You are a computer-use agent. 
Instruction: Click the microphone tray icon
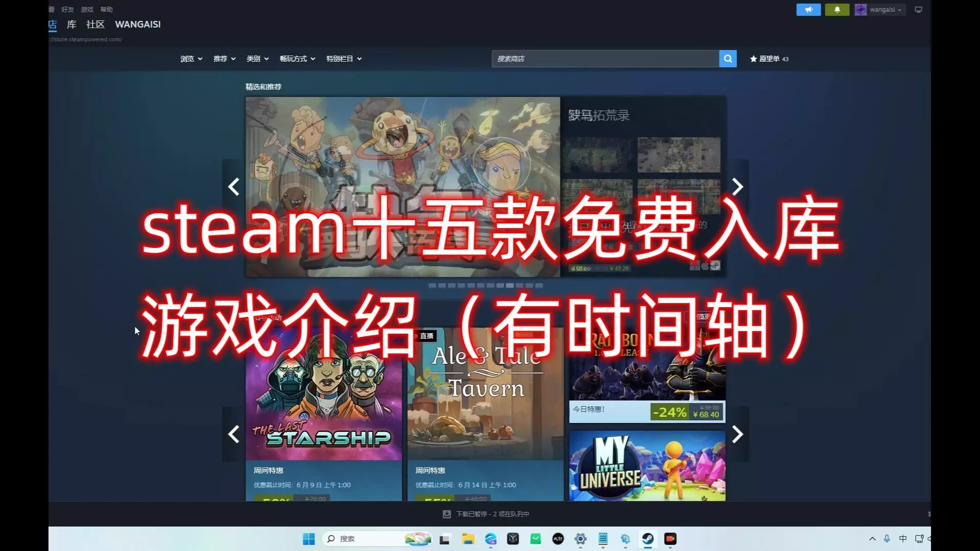tap(887, 539)
